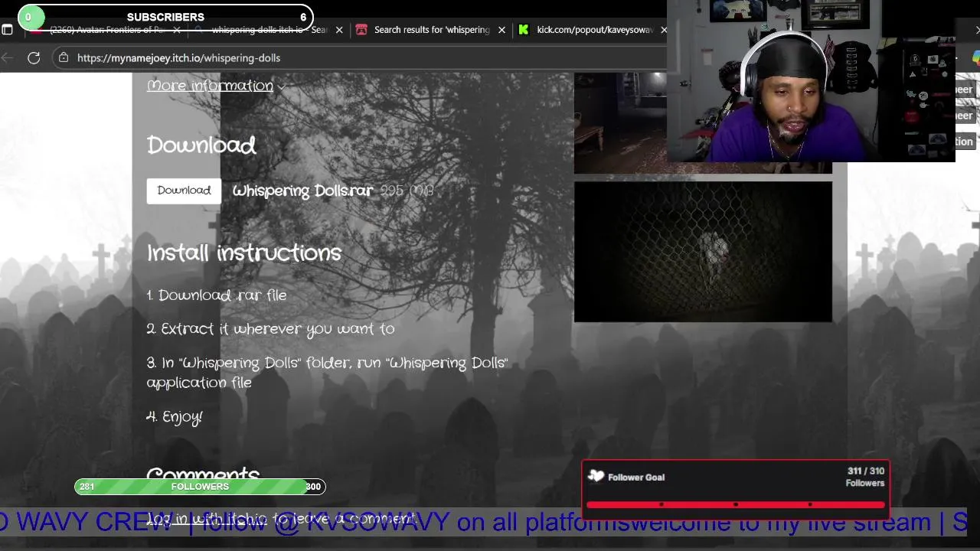Click the 295 MB file size text
This screenshot has width=980, height=551.
click(407, 191)
